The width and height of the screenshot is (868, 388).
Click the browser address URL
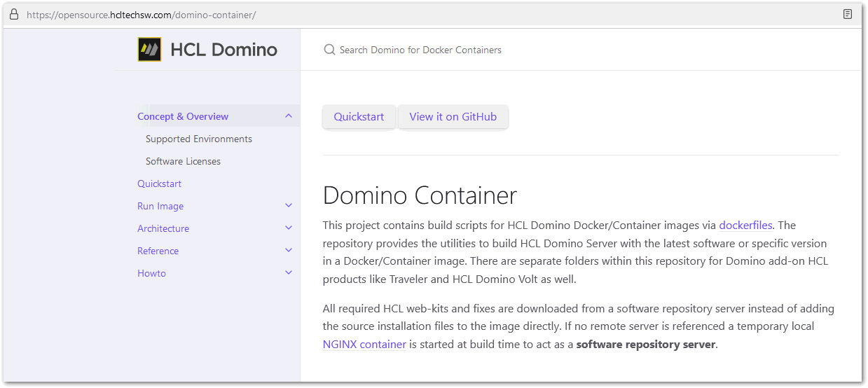141,14
